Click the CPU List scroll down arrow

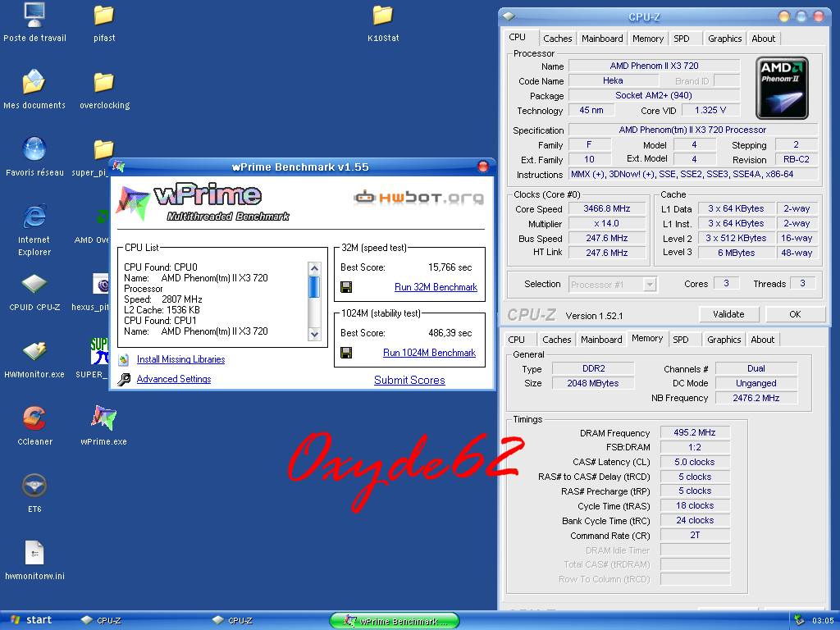point(314,335)
